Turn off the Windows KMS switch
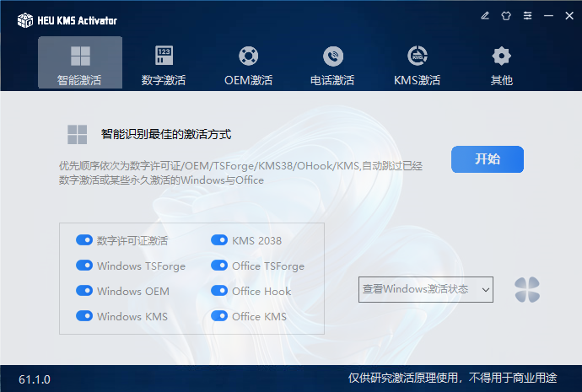 coord(84,315)
